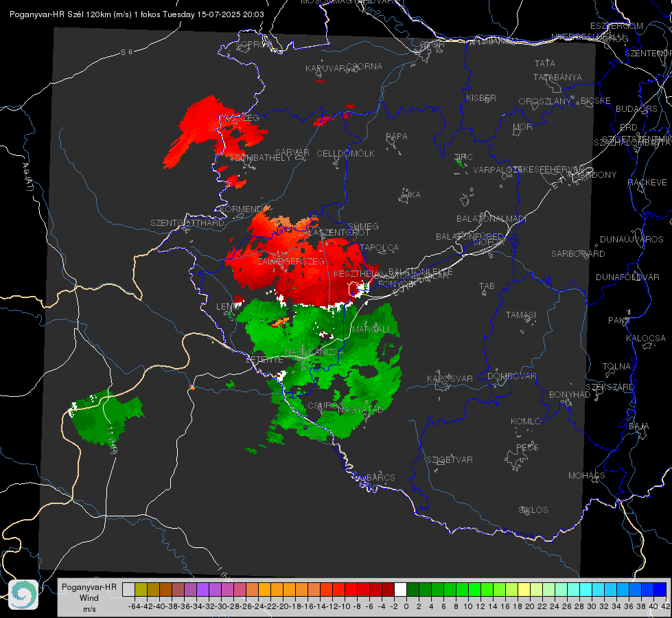672x618 pixels.
Task: Click the KAPOSVÁR city label
Action: tap(450, 378)
